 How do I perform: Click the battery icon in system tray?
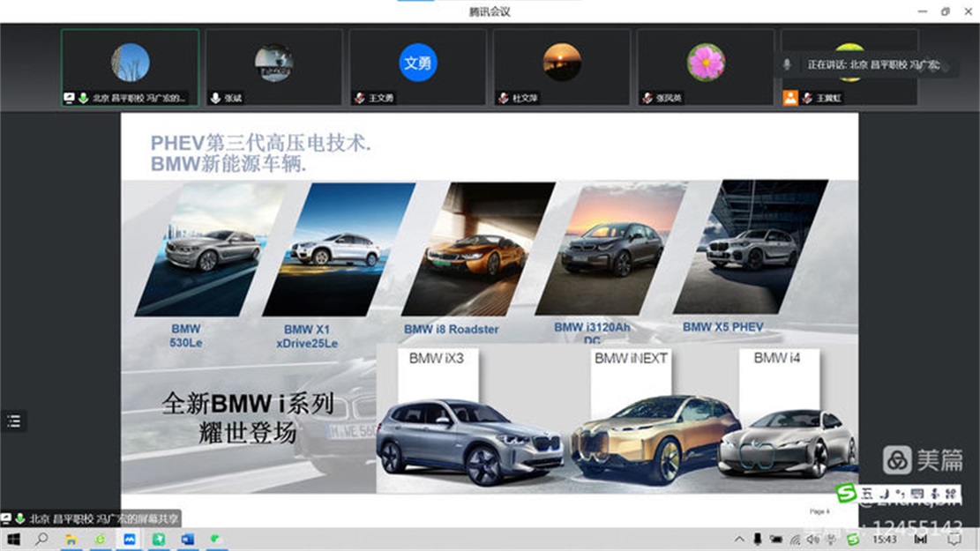click(776, 540)
